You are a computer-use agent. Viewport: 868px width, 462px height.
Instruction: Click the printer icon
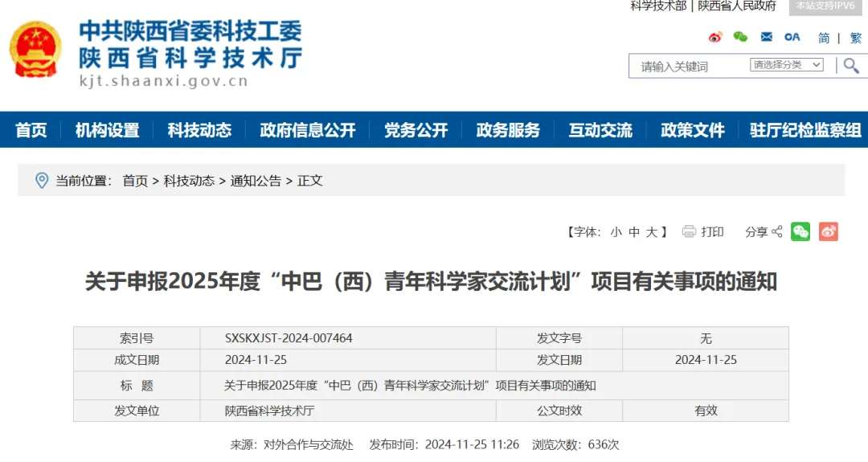pyautogui.click(x=689, y=231)
